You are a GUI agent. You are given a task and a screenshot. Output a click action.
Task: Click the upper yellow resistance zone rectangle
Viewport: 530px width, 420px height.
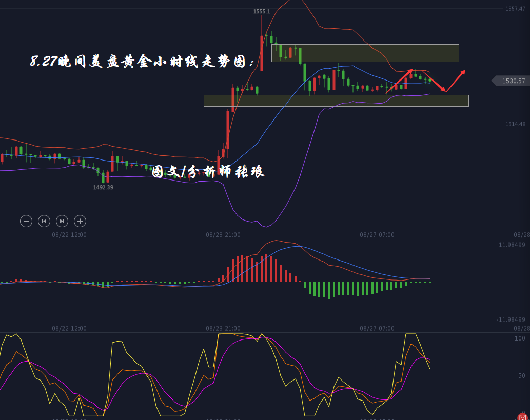click(365, 53)
